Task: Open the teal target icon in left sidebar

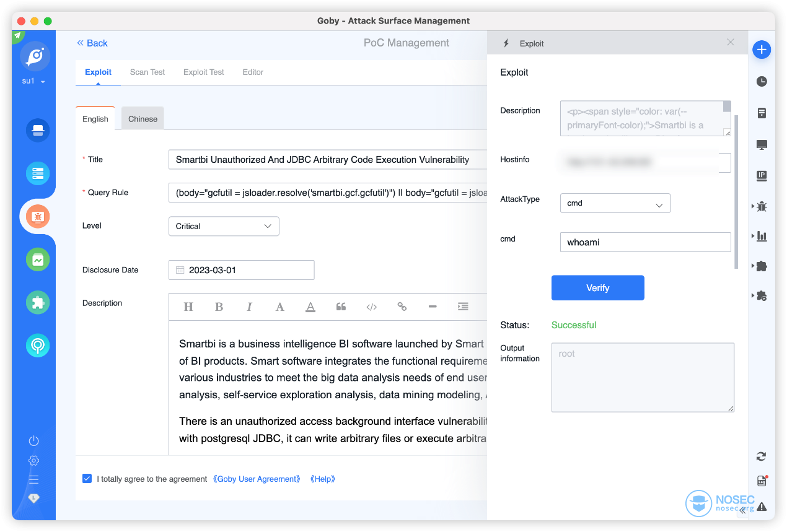Action: coord(38,345)
